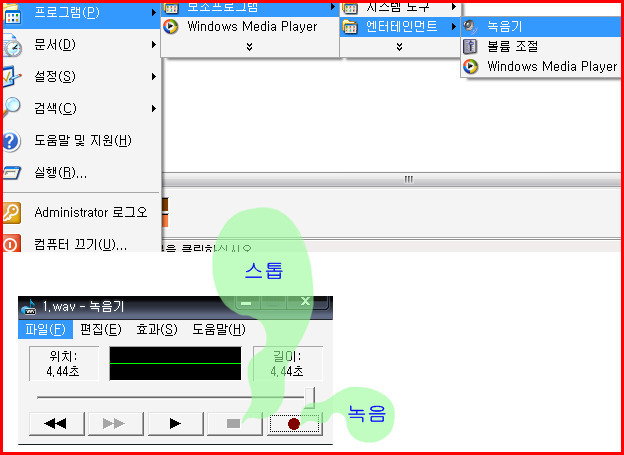This screenshot has height=455, width=624.
Task: Open 편집(E) menu in Sound Recorder
Action: pyautogui.click(x=101, y=329)
